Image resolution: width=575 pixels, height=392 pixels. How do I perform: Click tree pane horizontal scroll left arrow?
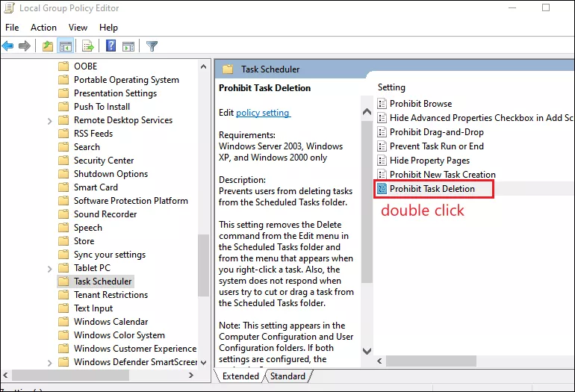[x=5, y=375]
